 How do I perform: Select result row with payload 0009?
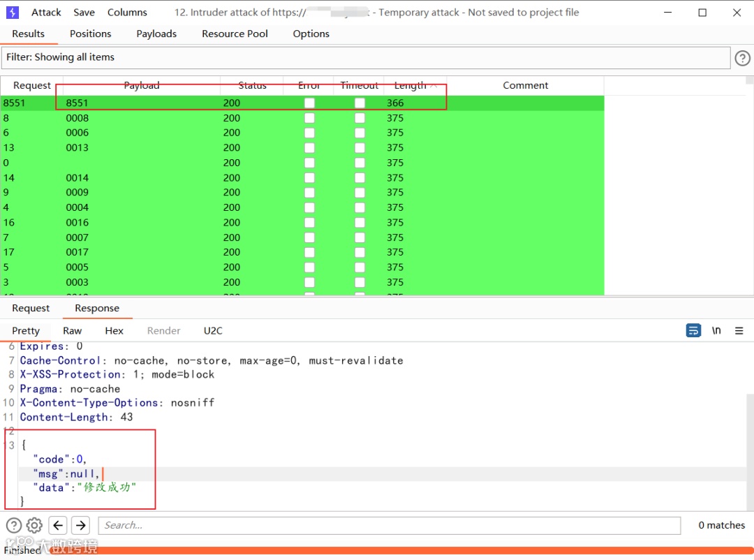pos(302,193)
